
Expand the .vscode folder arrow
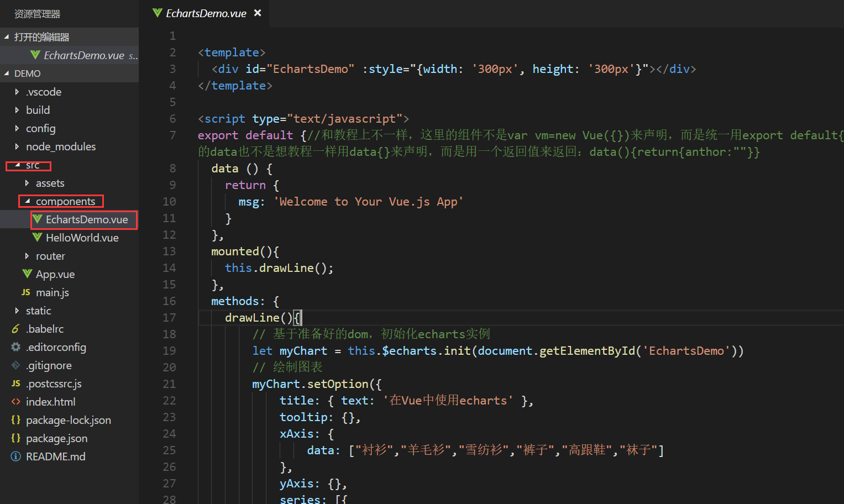pos(17,92)
